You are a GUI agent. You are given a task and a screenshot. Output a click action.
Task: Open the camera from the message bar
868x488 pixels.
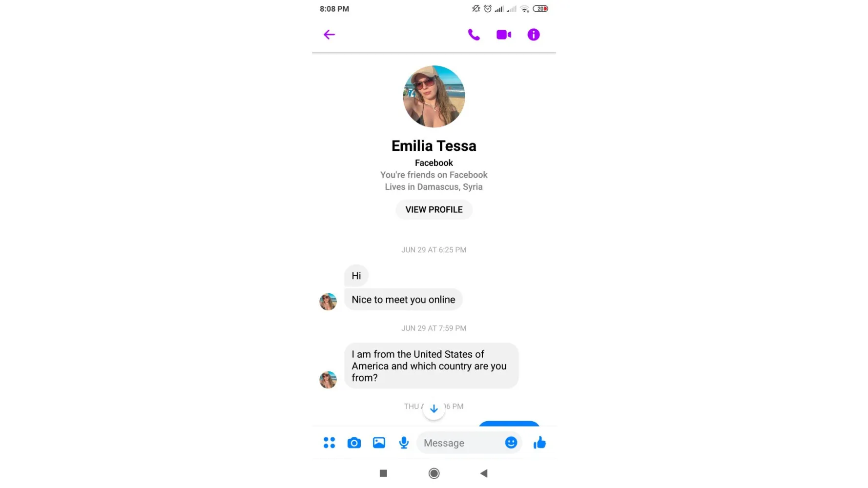coord(354,443)
